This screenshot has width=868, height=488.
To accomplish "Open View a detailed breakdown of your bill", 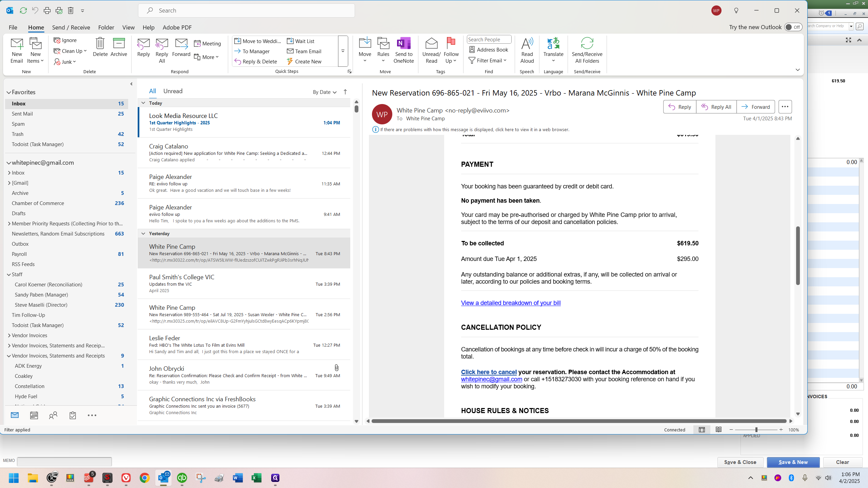I will point(511,303).
